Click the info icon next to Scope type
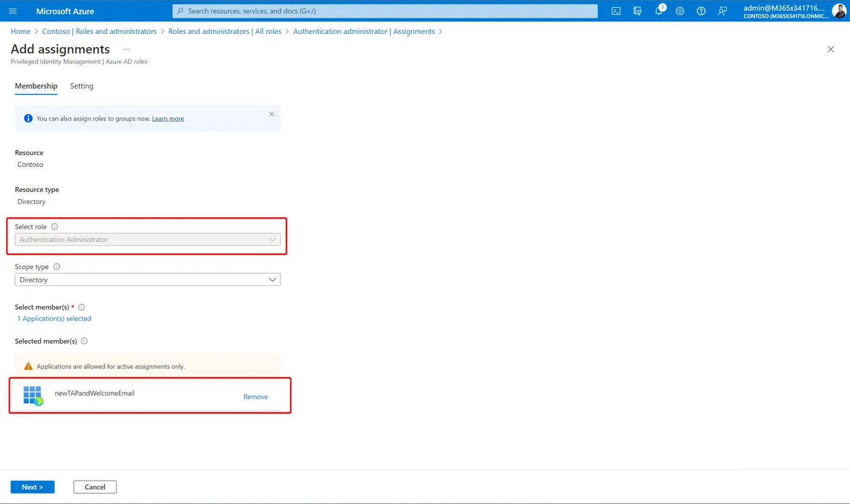This screenshot has width=850, height=504. point(57,267)
